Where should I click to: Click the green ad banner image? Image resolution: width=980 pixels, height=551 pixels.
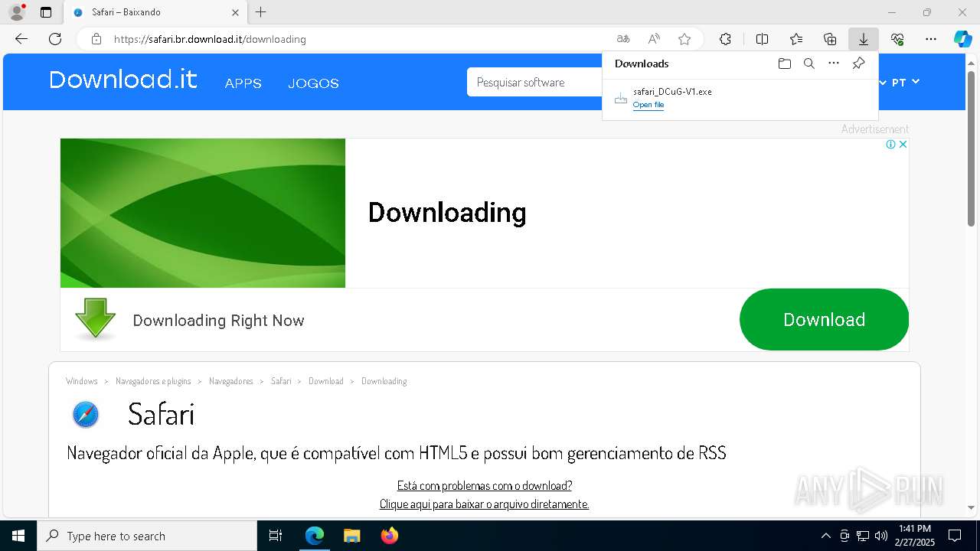203,213
